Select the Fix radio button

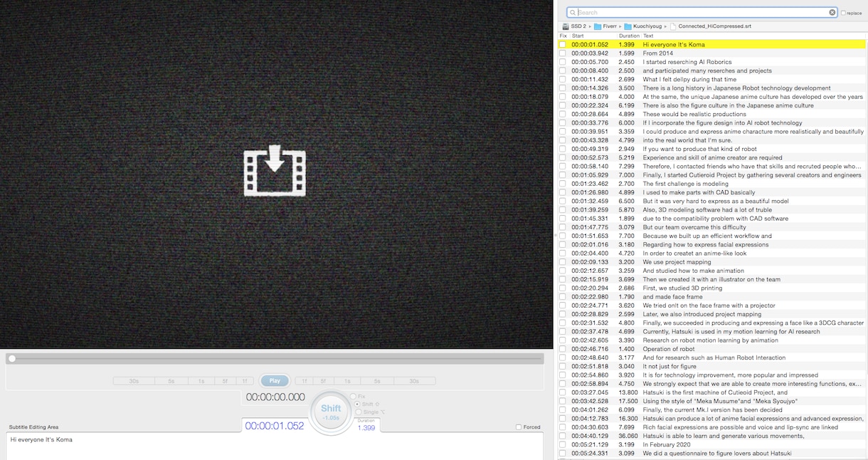[353, 396]
